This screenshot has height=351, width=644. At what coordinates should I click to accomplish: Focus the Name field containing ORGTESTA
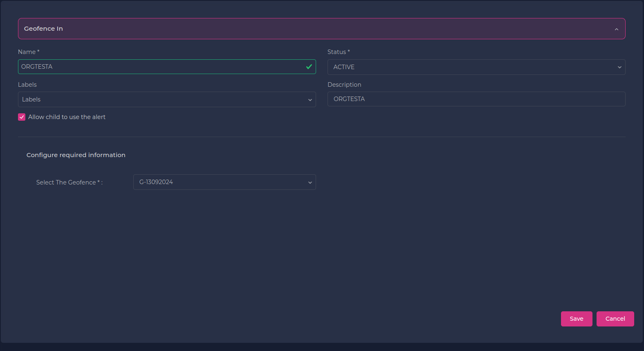(159, 67)
